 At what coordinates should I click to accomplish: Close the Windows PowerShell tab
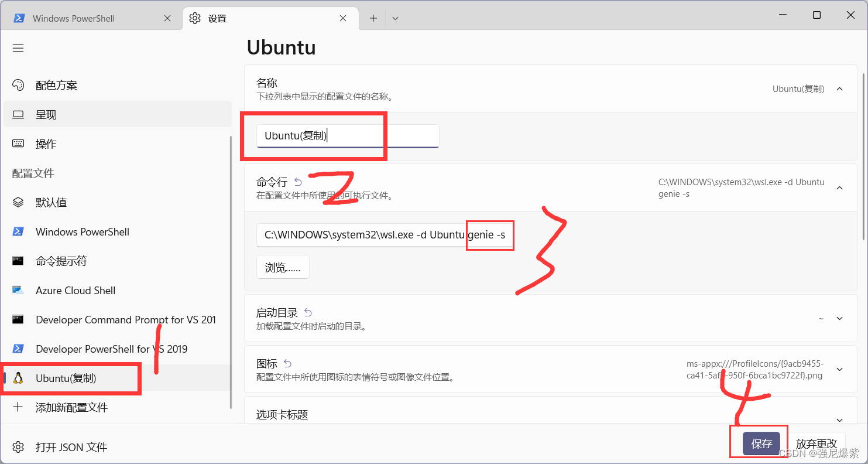click(x=167, y=18)
